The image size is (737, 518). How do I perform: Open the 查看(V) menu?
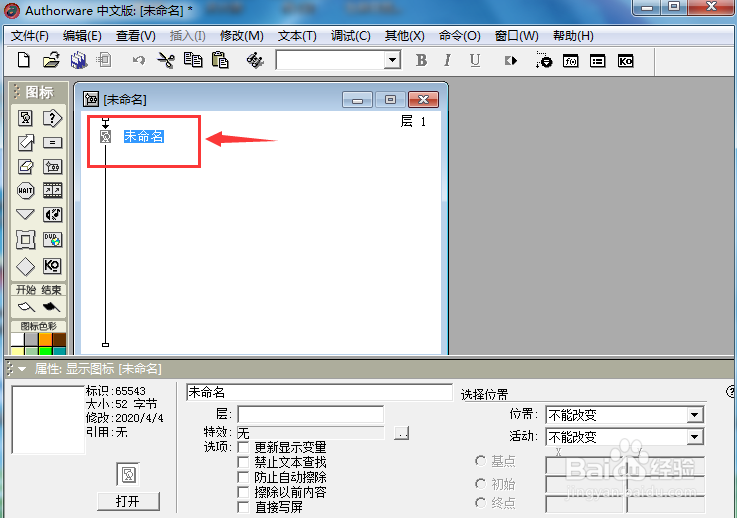pos(136,36)
